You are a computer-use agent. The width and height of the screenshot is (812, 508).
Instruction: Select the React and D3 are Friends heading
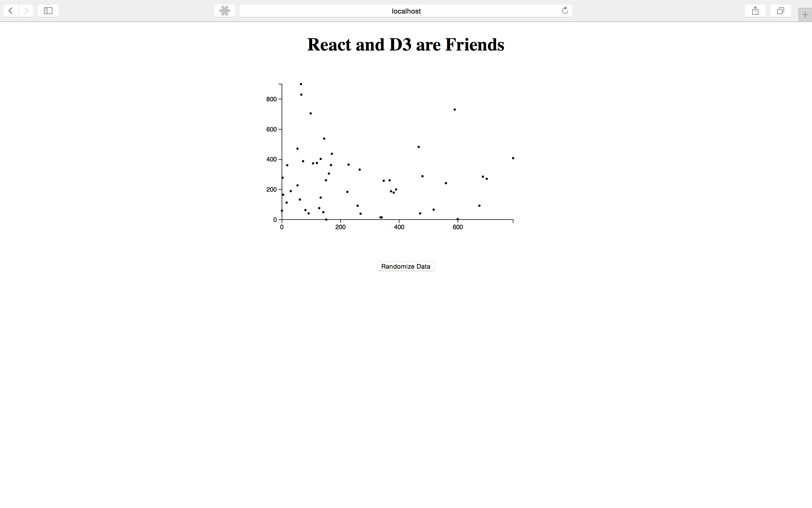pyautogui.click(x=406, y=44)
